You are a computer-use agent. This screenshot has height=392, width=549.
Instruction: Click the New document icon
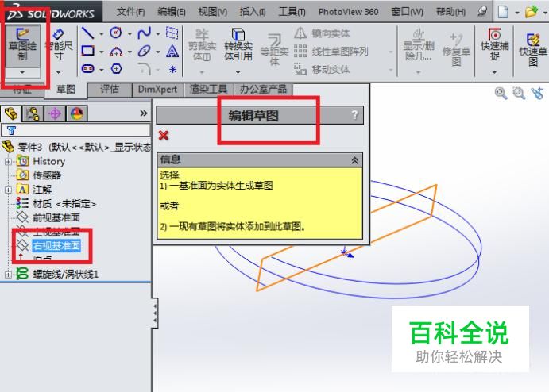coord(503,12)
